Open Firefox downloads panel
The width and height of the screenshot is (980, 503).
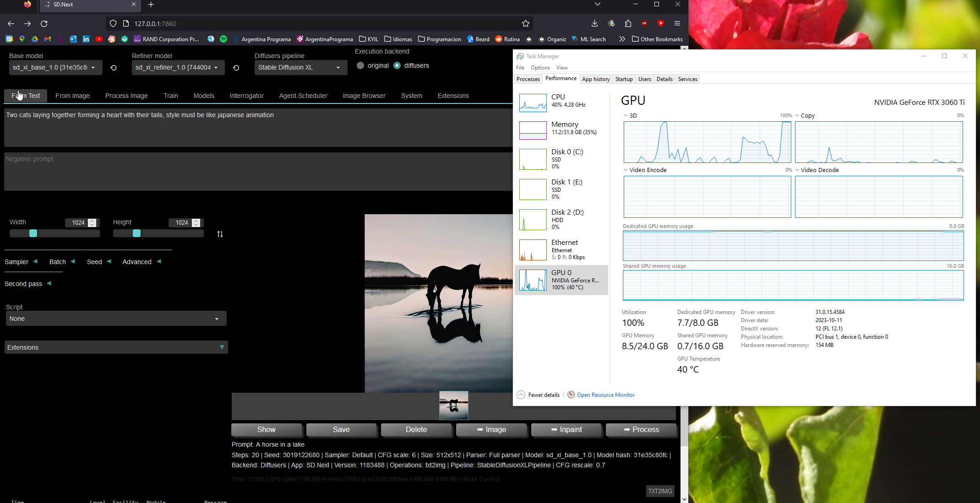[594, 23]
